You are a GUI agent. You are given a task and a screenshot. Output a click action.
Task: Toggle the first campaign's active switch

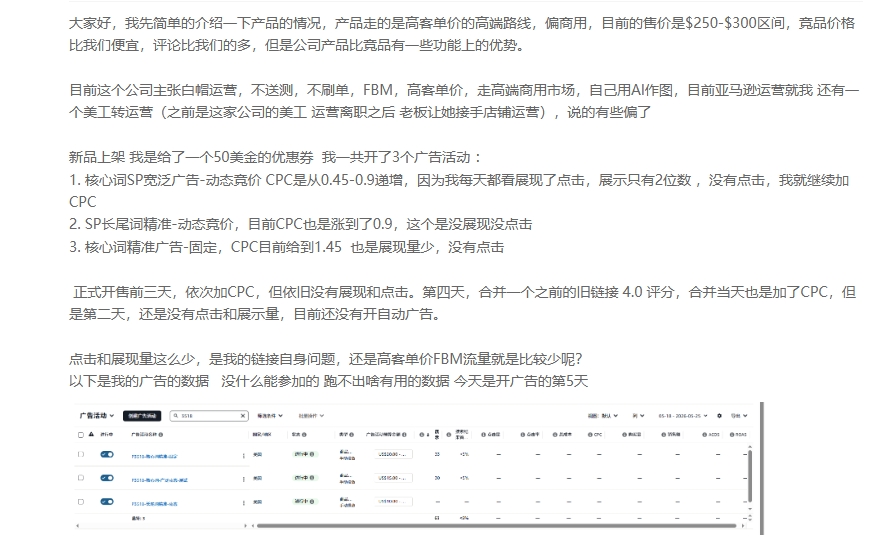coord(107,455)
